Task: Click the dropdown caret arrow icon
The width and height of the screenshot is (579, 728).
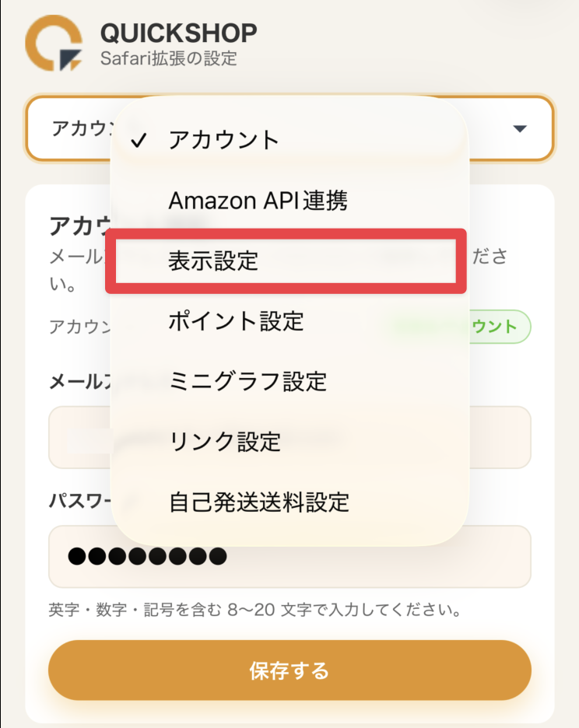Action: pos(521,129)
